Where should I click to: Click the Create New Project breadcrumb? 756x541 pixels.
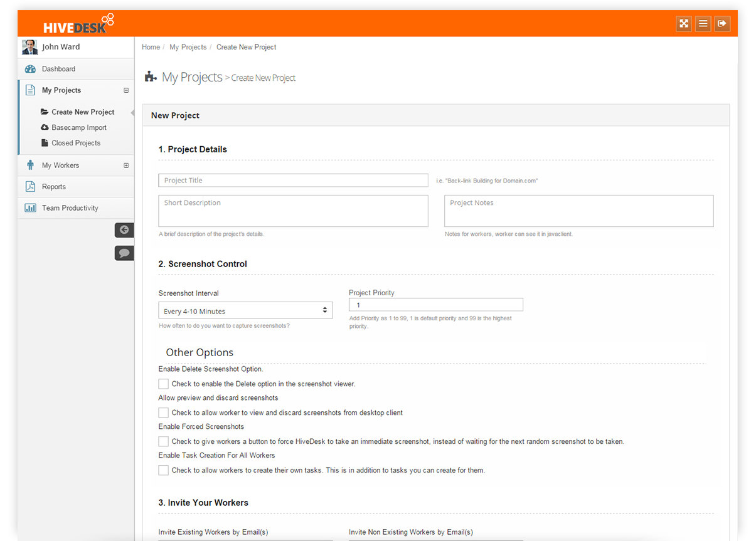(x=247, y=47)
